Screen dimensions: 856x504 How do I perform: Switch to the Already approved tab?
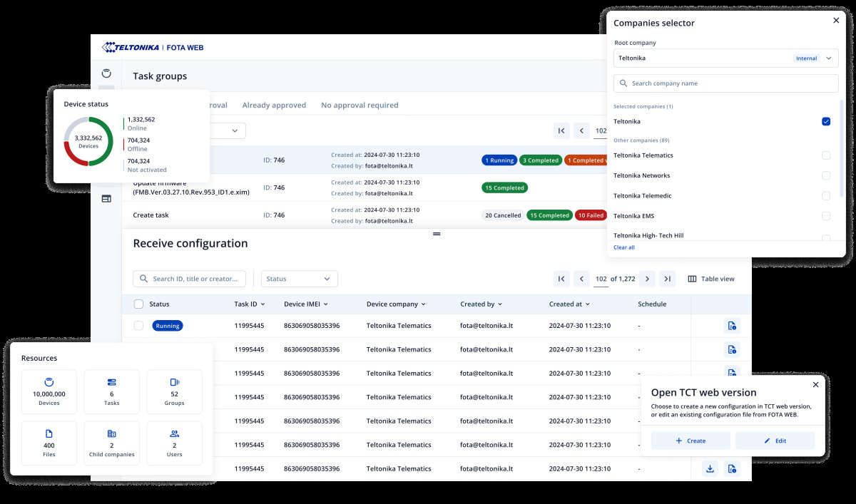pos(274,105)
